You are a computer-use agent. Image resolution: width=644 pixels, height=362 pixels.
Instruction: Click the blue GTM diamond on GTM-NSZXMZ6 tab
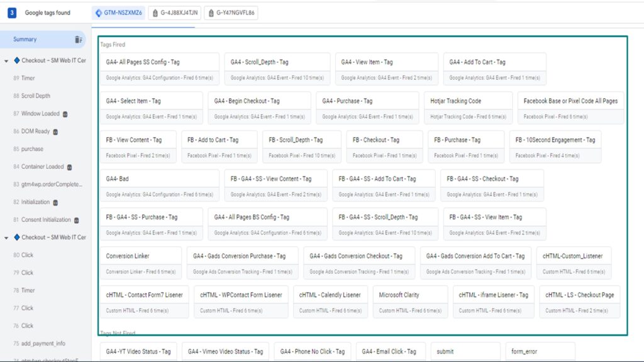pos(97,12)
